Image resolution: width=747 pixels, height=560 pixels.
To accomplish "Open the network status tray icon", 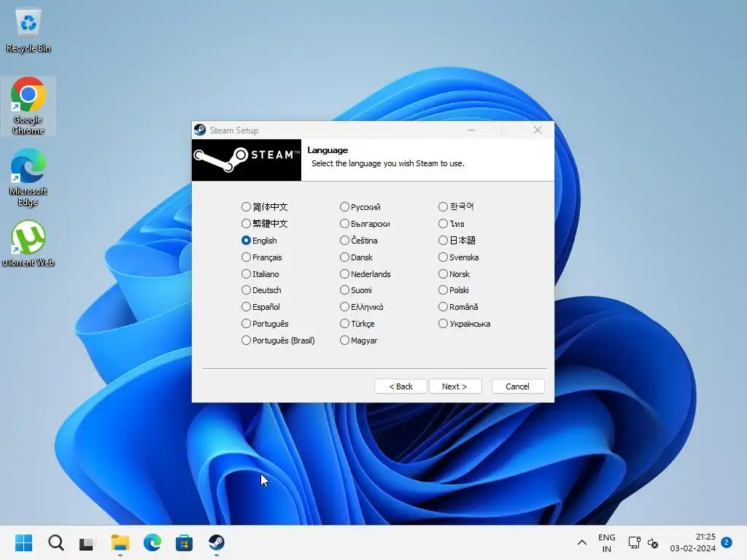I will (634, 542).
